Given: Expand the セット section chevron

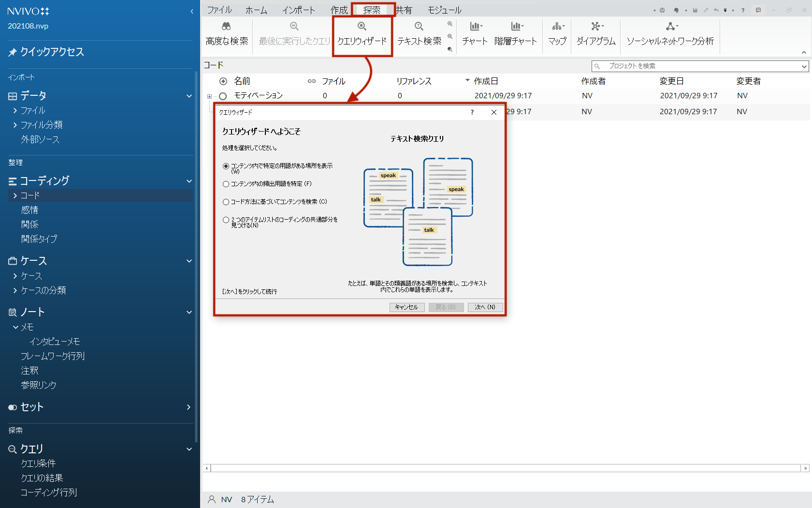Looking at the screenshot, I should 189,407.
